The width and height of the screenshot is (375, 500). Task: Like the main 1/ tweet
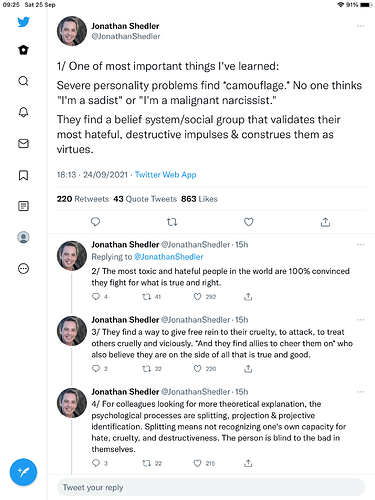point(249,222)
